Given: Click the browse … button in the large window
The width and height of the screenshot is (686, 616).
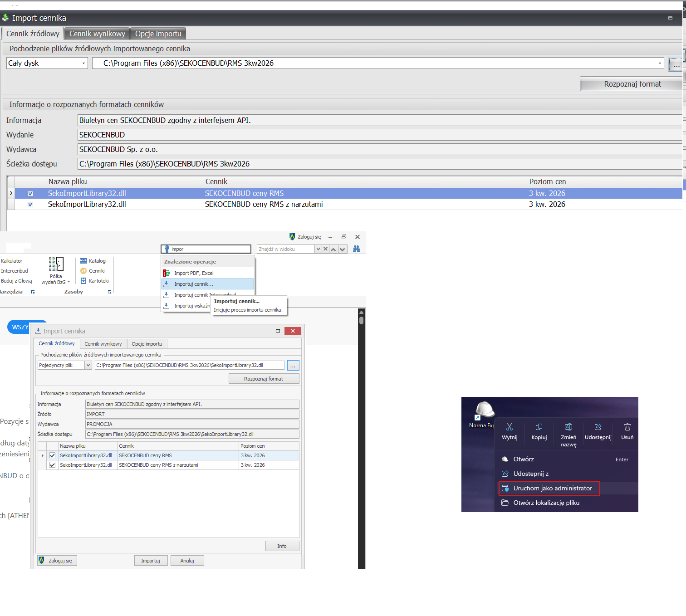Looking at the screenshot, I should point(676,64).
